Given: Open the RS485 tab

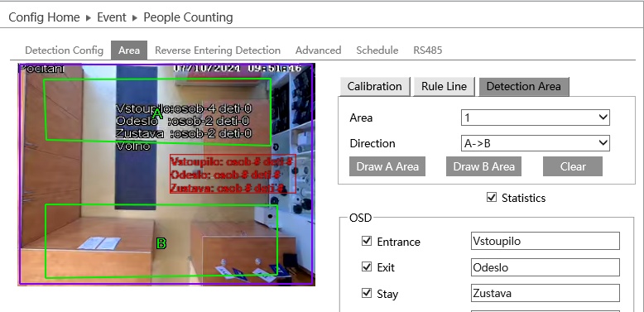Looking at the screenshot, I should coord(428,50).
